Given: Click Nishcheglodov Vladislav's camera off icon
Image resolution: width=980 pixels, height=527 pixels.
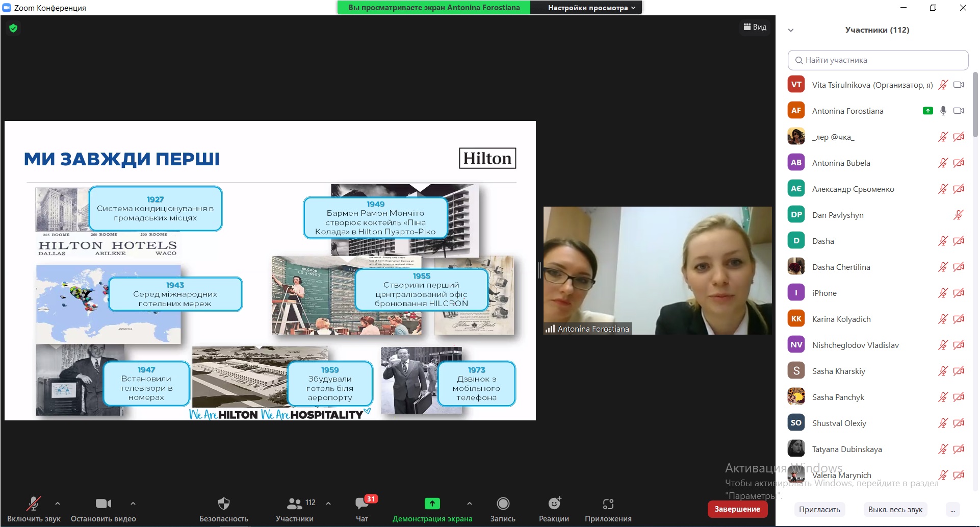Looking at the screenshot, I should [959, 345].
